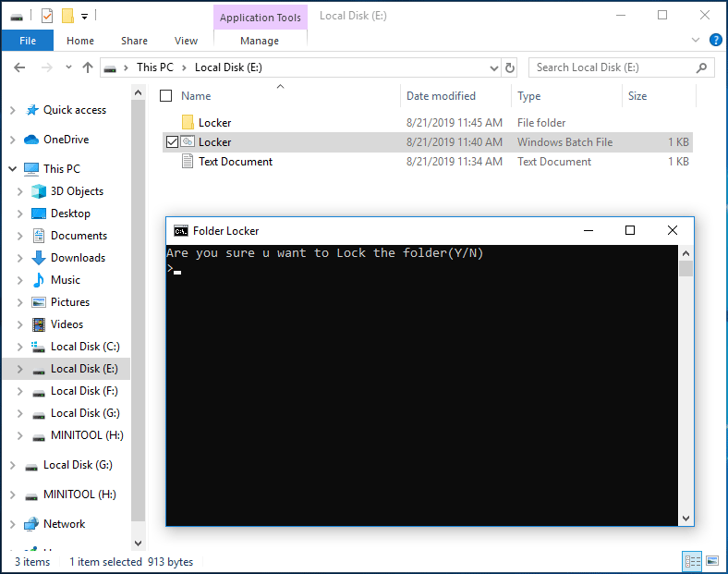728x574 pixels.
Task: Uncheck the Locker batch file checkbox
Action: (x=172, y=142)
